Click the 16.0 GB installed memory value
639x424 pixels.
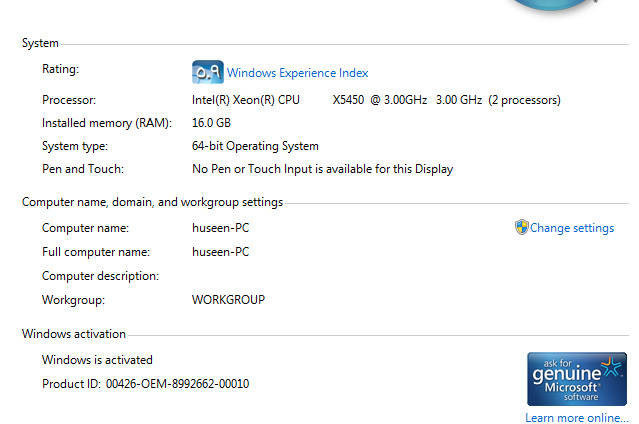tap(211, 123)
